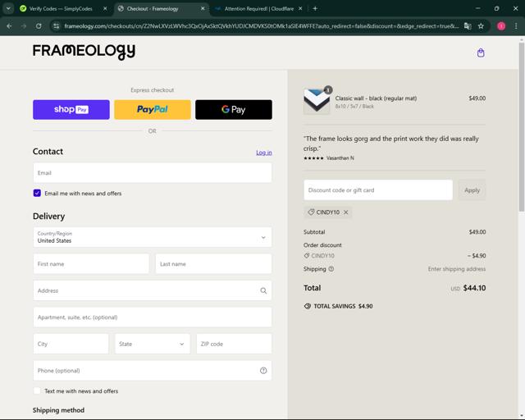This screenshot has height=420, width=525.
Task: Click the Log in link
Action: (264, 153)
